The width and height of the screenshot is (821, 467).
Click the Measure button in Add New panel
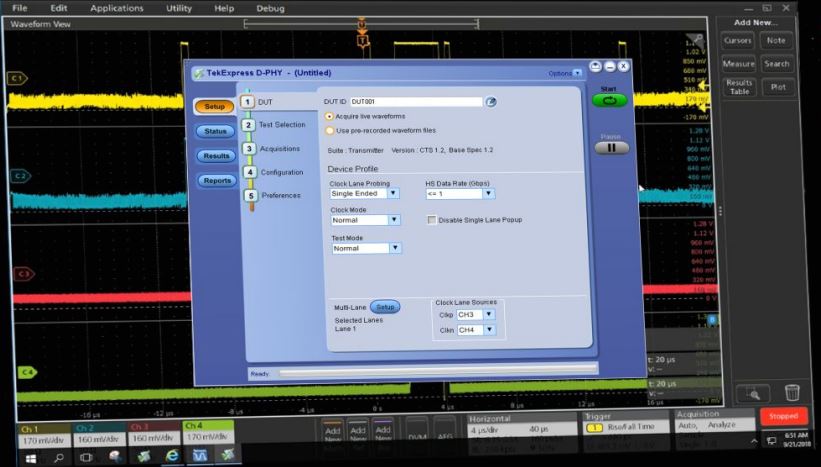click(x=738, y=64)
